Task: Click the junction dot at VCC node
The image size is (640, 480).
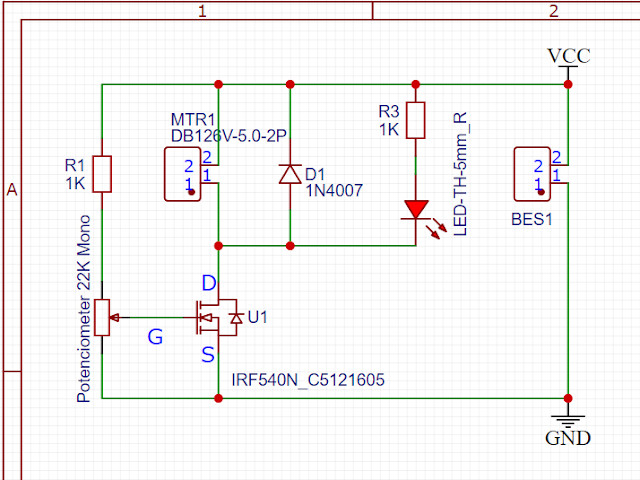Action: (x=568, y=84)
